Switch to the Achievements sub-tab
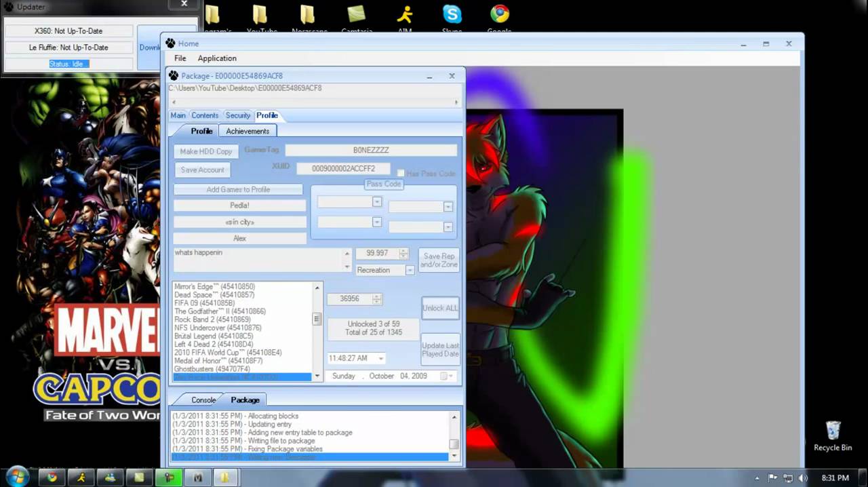This screenshot has width=868, height=487. click(248, 131)
